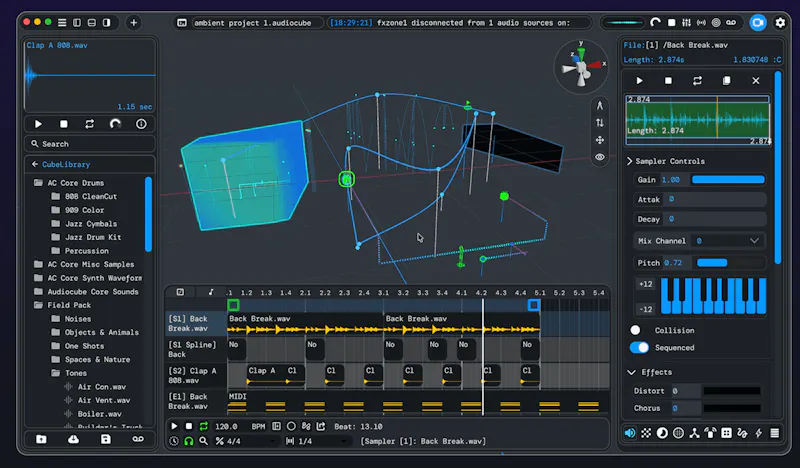Click the lightning bolt tab icon

[x=759, y=433]
